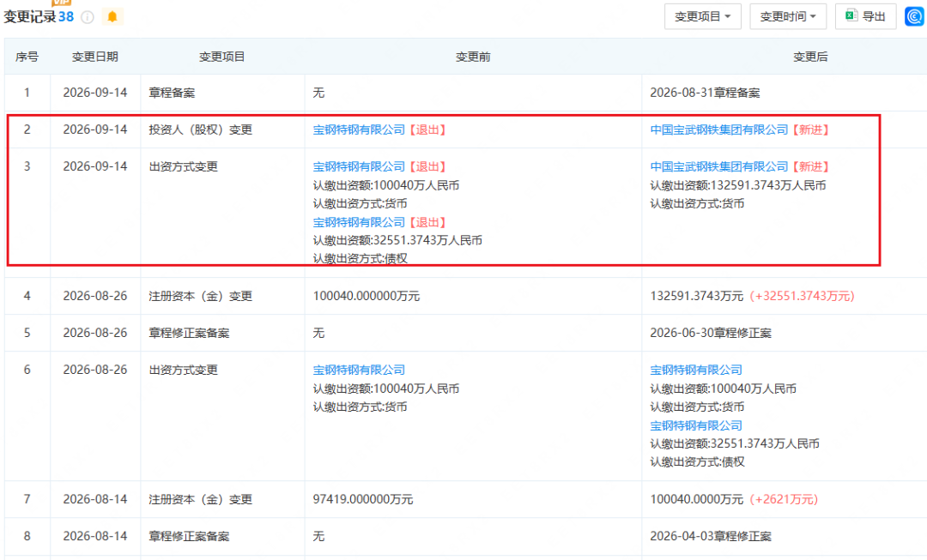
Task: Click the 变更前 column header
Action: pos(473,57)
